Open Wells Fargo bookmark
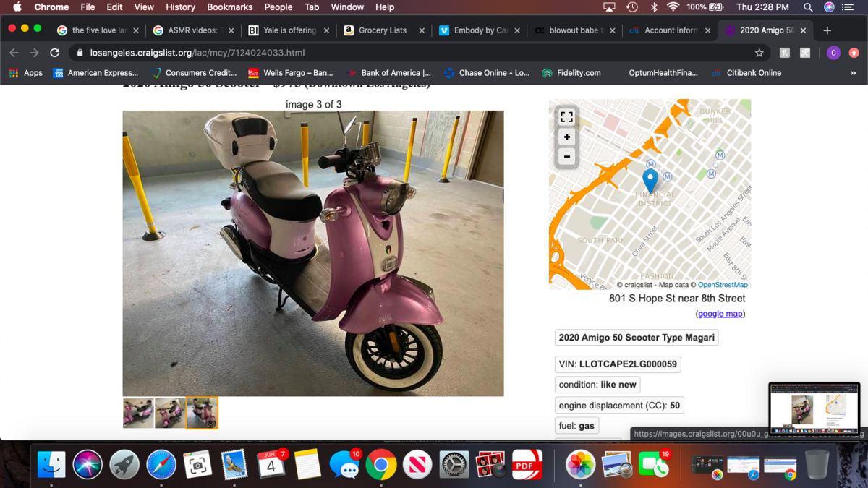This screenshot has width=868, height=488. [289, 73]
